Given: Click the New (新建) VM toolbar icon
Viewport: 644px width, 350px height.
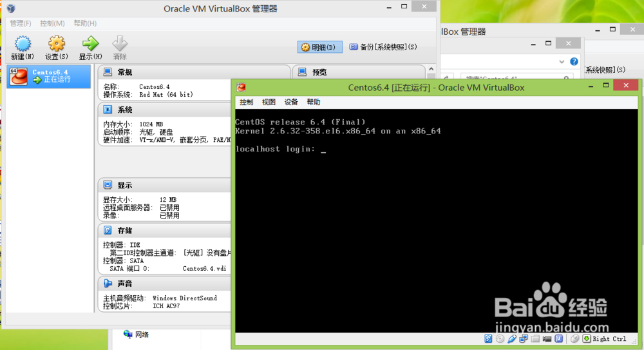Looking at the screenshot, I should 22,44.
